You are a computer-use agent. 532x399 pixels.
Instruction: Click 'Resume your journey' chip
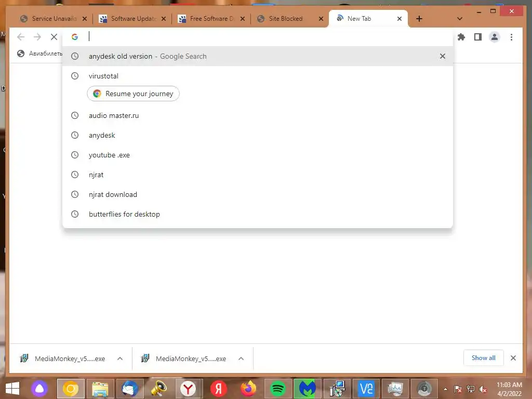point(133,94)
